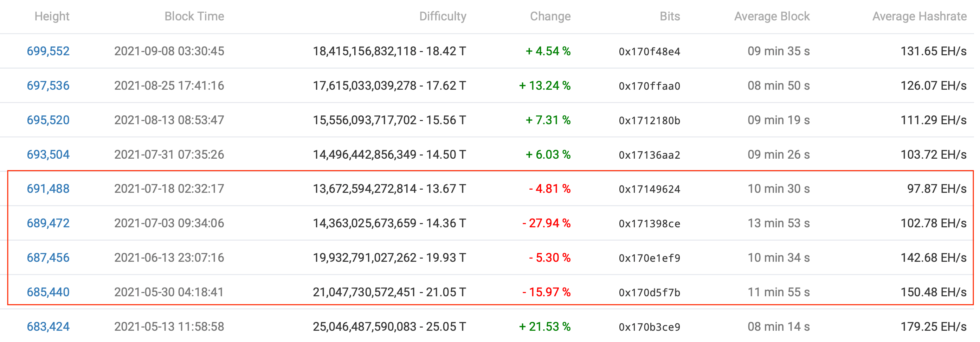The width and height of the screenshot is (980, 342).
Task: Open block height 691,488 link
Action: (x=48, y=189)
